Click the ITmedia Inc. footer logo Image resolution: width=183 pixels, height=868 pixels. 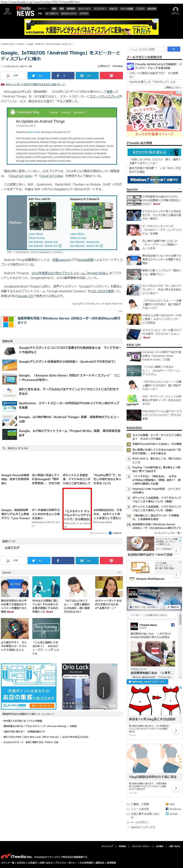tap(16, 856)
